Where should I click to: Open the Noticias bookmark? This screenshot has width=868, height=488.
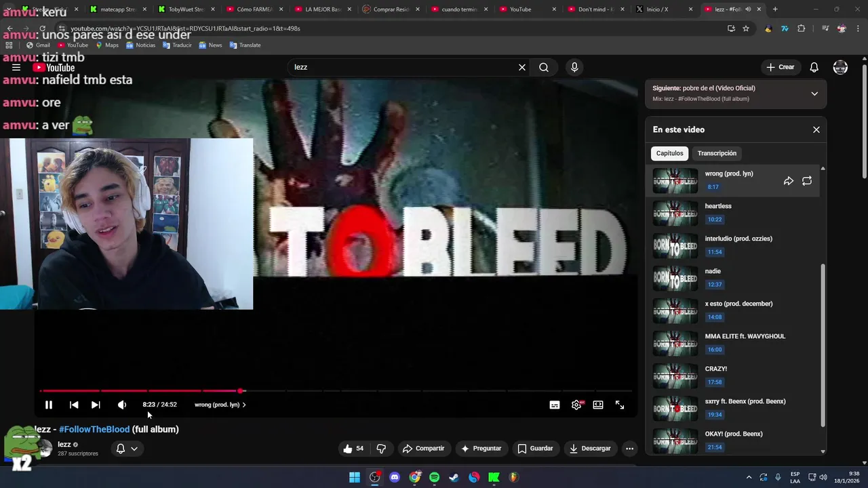pos(140,45)
